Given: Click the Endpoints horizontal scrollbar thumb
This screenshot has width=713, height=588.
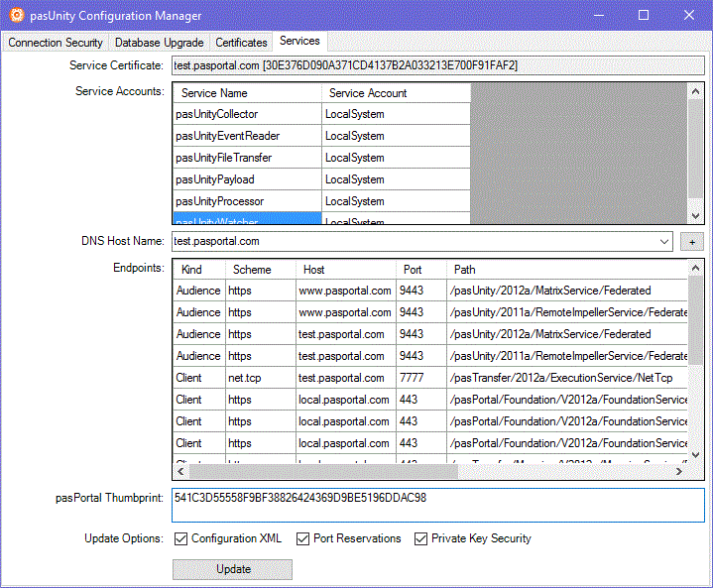Looking at the screenshot, I should click(x=323, y=471).
